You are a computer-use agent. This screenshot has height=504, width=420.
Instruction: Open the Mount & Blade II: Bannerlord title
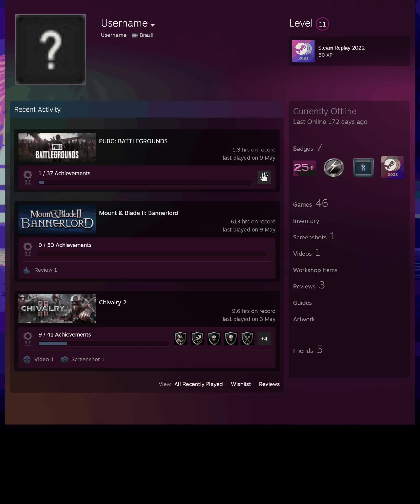(138, 213)
